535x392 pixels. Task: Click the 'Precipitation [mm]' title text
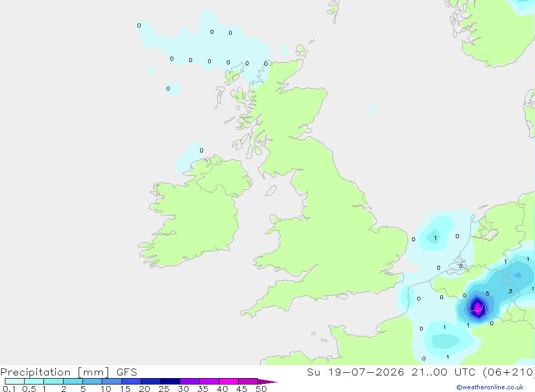click(x=55, y=372)
